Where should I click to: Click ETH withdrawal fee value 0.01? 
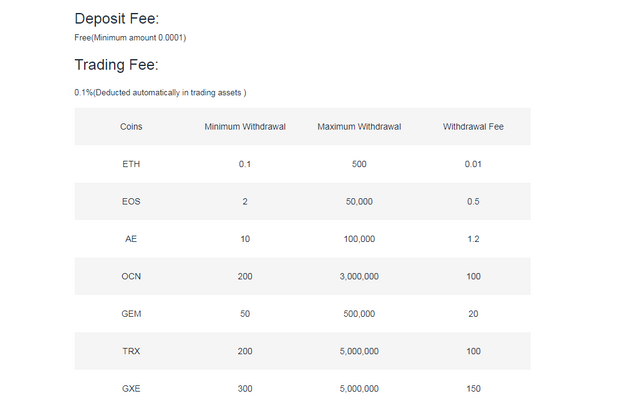(473, 164)
